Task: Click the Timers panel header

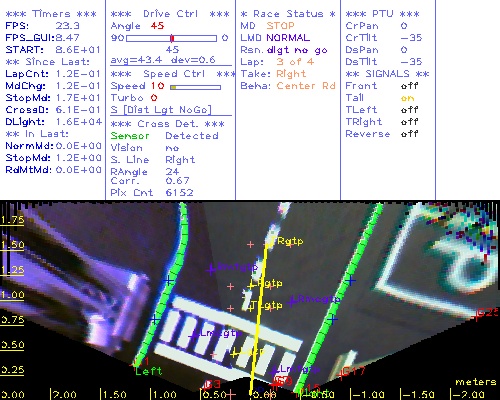Action: pyautogui.click(x=51, y=14)
